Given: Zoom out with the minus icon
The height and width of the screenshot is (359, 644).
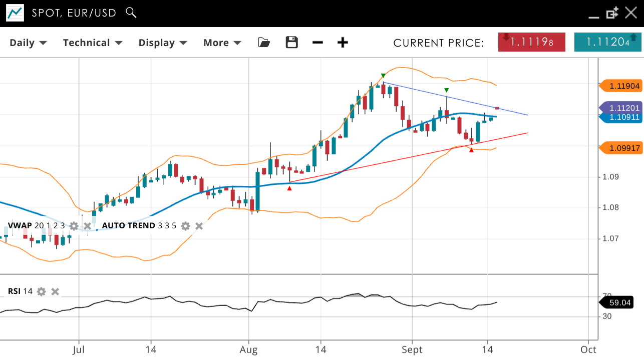Looking at the screenshot, I should [317, 43].
